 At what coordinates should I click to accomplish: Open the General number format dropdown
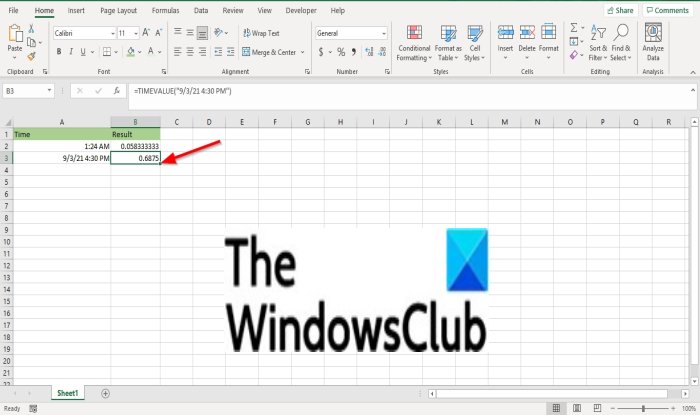(x=383, y=33)
